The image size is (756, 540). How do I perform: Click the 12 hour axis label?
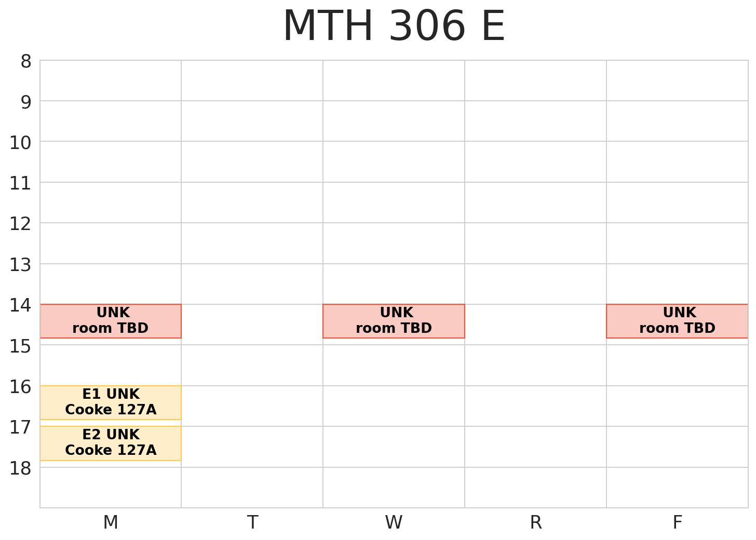click(x=21, y=224)
